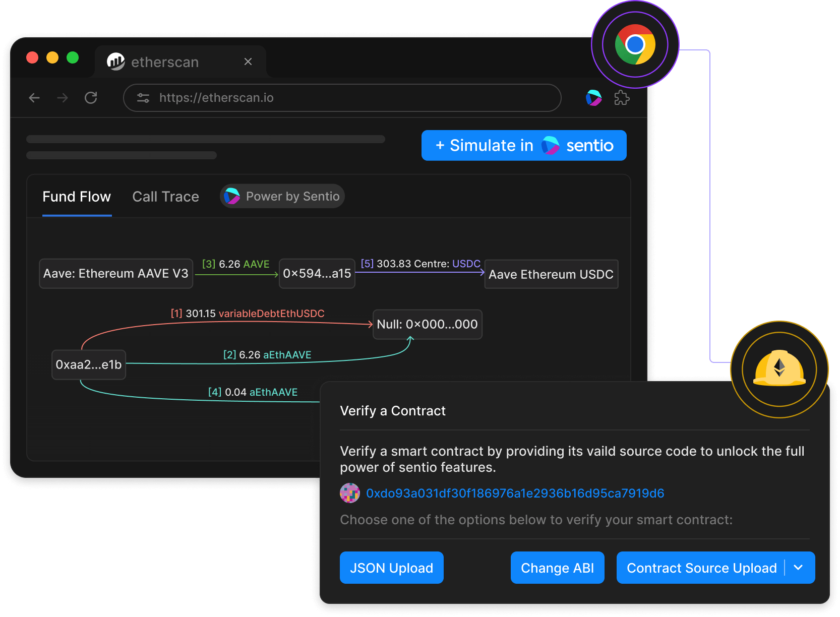Focus the https://etherscan.io address bar
The image size is (840, 617).
tap(342, 98)
